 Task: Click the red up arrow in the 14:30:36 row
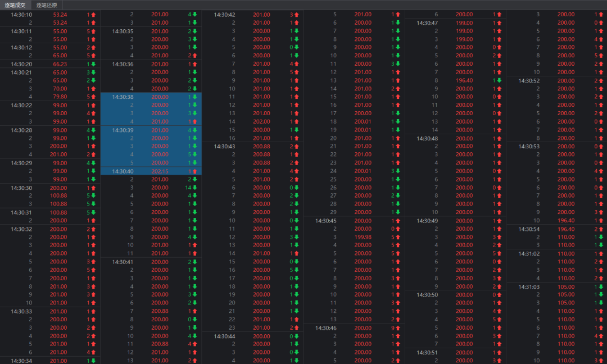194,64
